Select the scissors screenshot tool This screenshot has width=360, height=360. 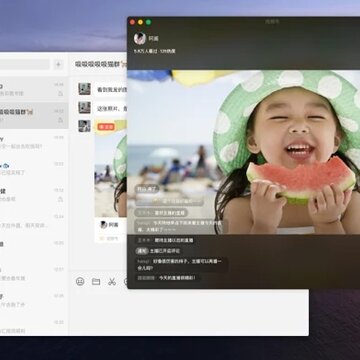click(112, 281)
